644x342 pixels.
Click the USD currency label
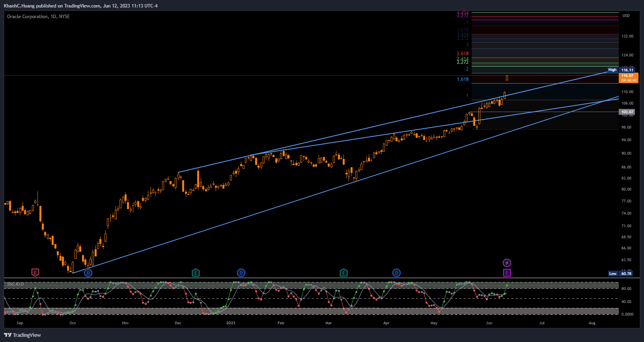point(626,16)
